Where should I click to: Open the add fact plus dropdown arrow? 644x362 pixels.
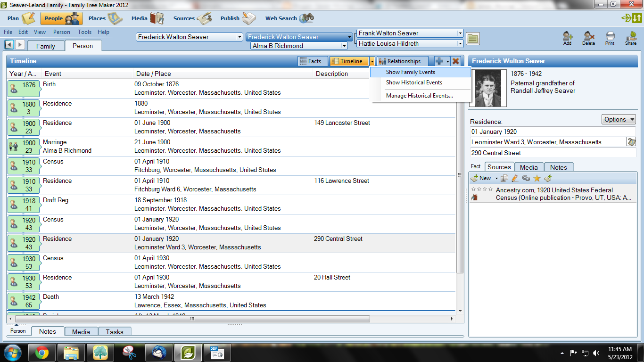tap(447, 61)
